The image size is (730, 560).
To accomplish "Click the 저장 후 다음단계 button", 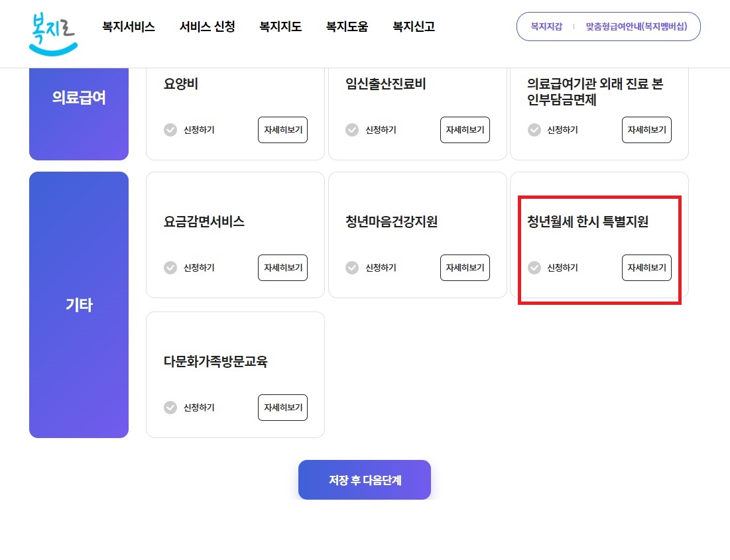I will tap(364, 480).
